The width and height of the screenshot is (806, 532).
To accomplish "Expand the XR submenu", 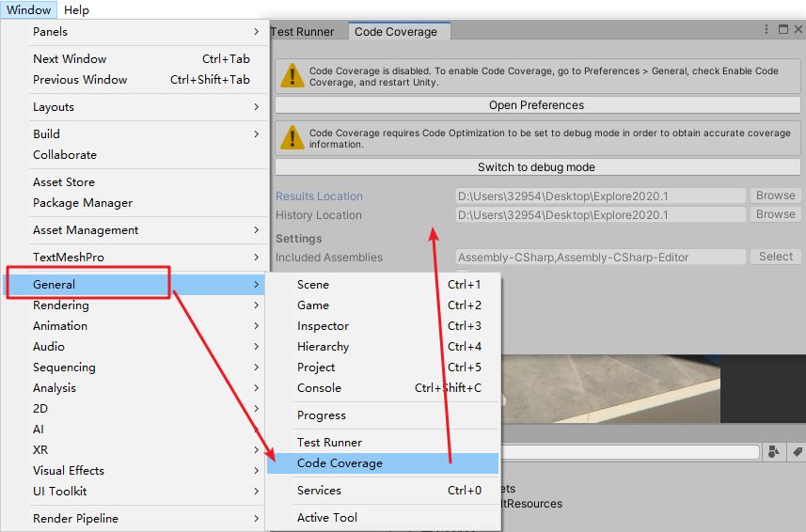I will [135, 450].
